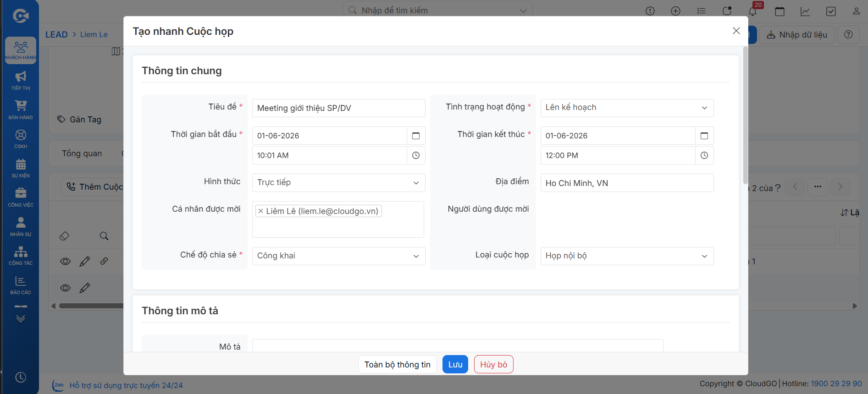Click the Mô tả description field
This screenshot has width=868, height=394.
[458, 345]
